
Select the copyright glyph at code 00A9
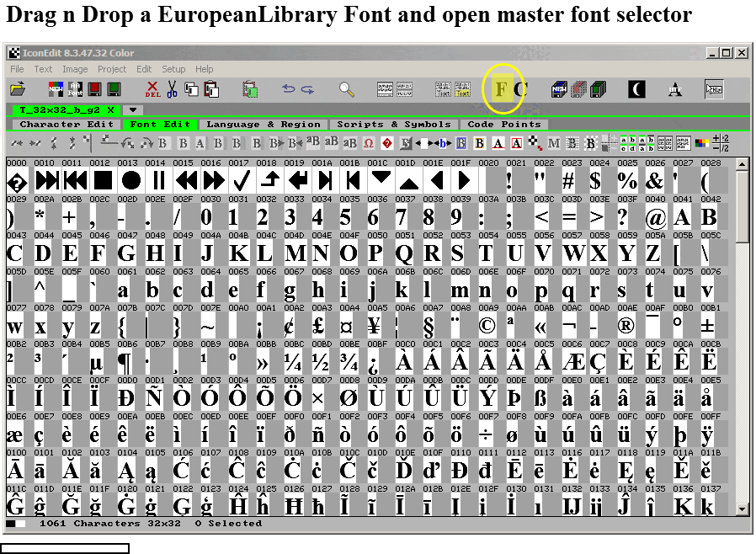click(487, 326)
